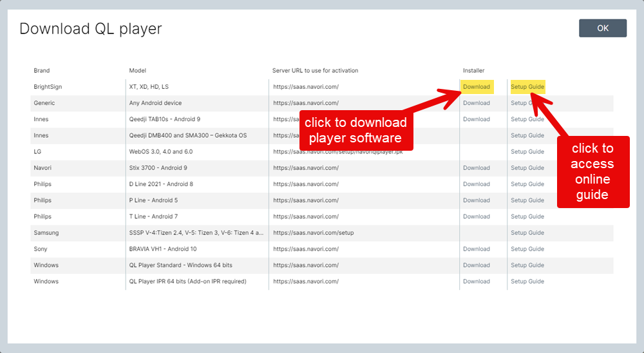
Task: Open Setup Guide for QL Player IPR
Action: (x=527, y=281)
